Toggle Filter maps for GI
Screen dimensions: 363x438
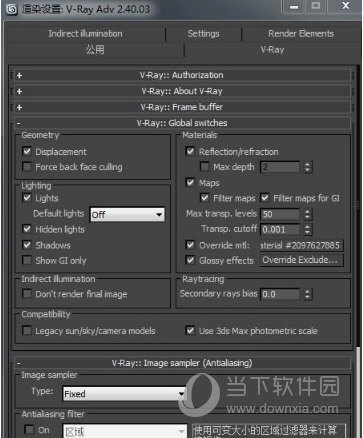265,198
